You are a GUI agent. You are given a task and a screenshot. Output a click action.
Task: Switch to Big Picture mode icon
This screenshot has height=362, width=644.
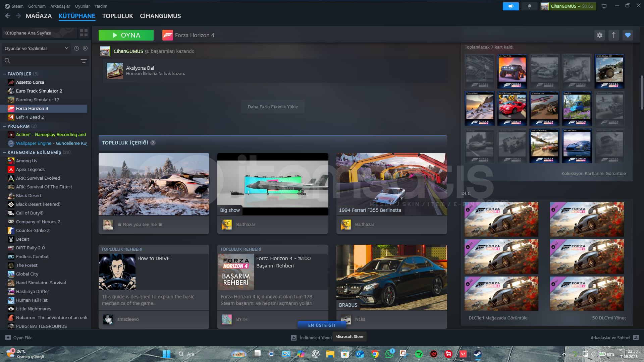pyautogui.click(x=604, y=6)
